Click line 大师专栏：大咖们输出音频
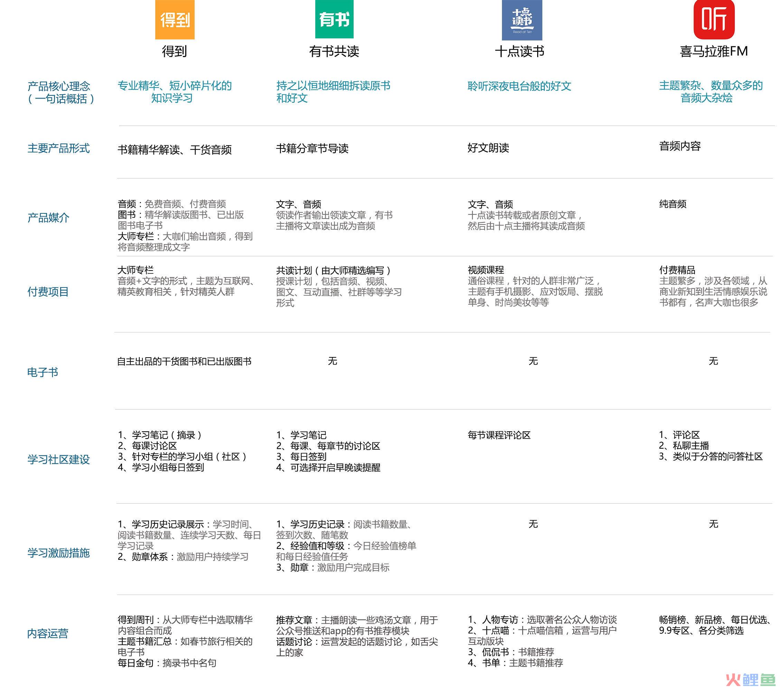This screenshot has width=784, height=688. tap(185, 236)
